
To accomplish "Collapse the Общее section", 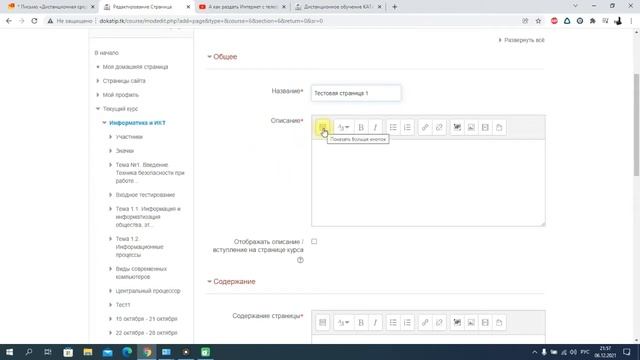I will coord(222,57).
